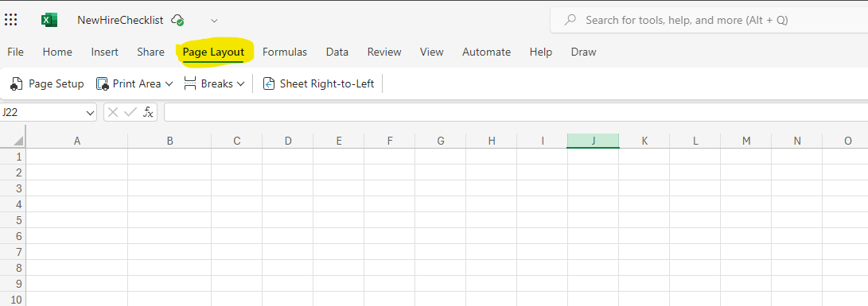
Task: Select cell C5
Action: click(236, 220)
